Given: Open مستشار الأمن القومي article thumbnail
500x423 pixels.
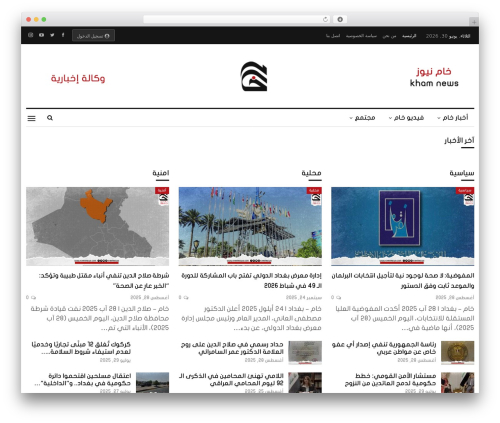Looking at the screenshot, I should point(457,383).
